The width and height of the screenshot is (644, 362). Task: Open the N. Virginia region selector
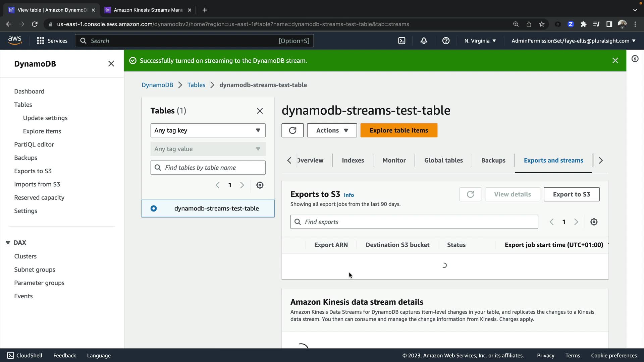click(x=480, y=41)
